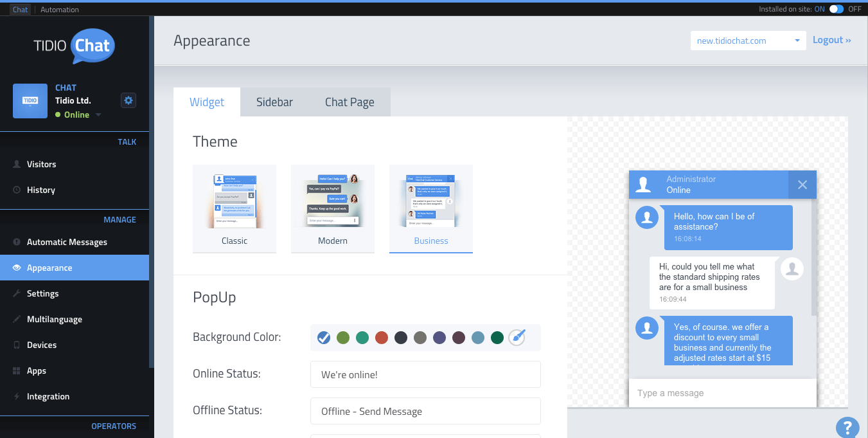
Task: Click the Devices phone icon
Action: (17, 345)
